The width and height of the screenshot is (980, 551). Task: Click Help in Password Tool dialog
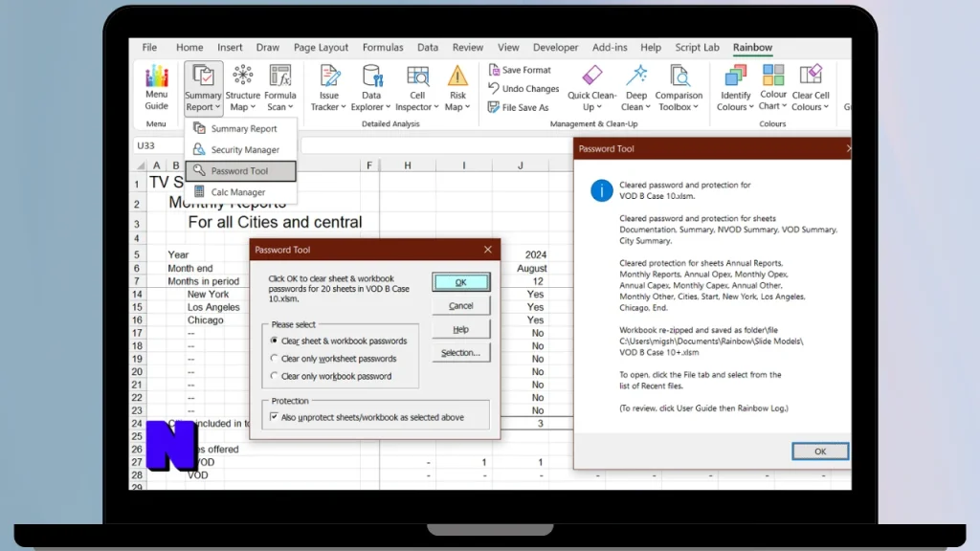tap(460, 329)
